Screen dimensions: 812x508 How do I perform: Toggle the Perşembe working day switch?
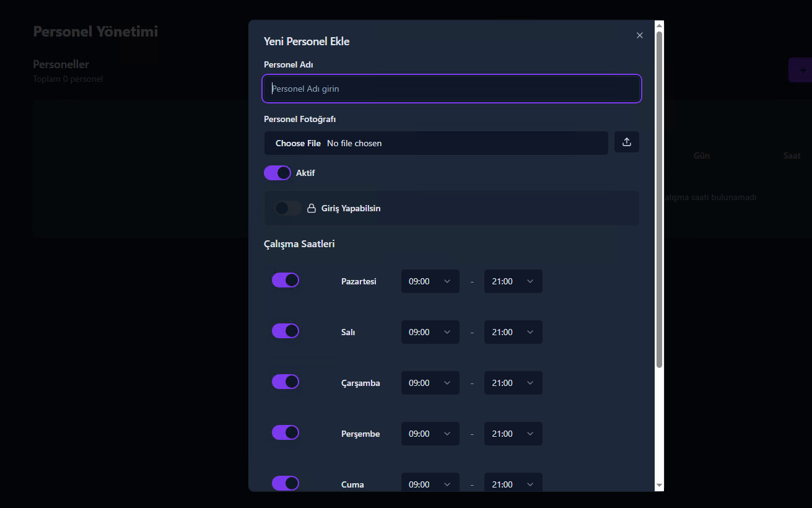(x=286, y=432)
